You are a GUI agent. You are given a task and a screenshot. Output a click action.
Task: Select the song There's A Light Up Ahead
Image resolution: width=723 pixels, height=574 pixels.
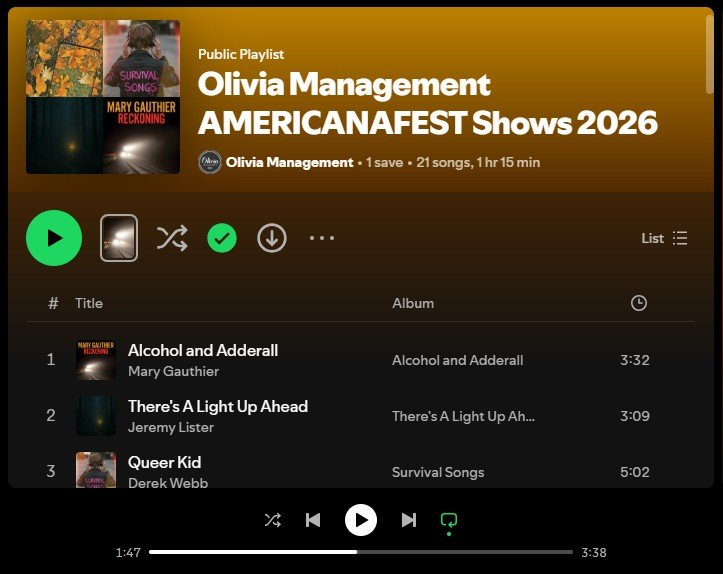(218, 407)
